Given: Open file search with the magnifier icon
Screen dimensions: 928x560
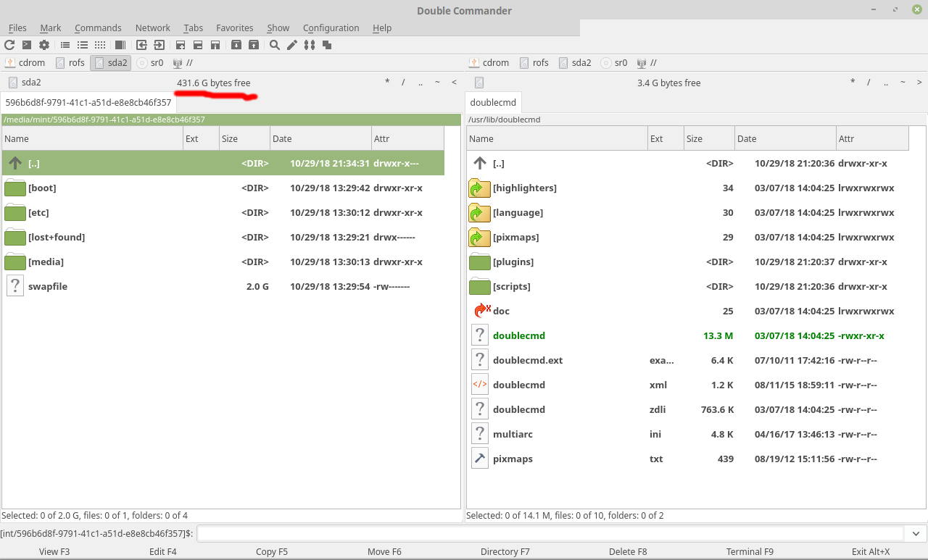Looking at the screenshot, I should 275,45.
